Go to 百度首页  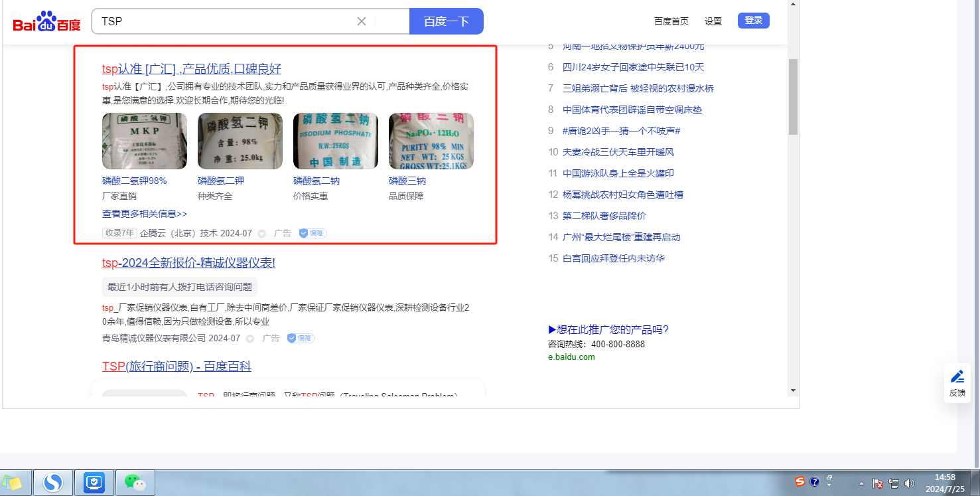pyautogui.click(x=671, y=21)
